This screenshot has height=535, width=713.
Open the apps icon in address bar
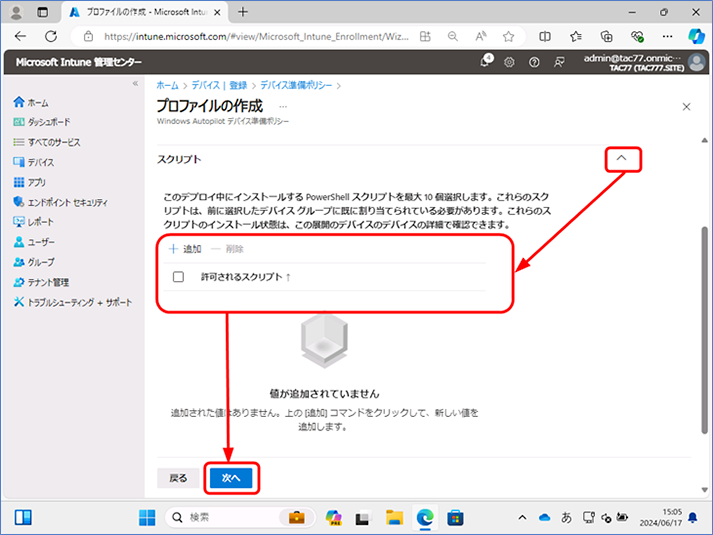(425, 37)
